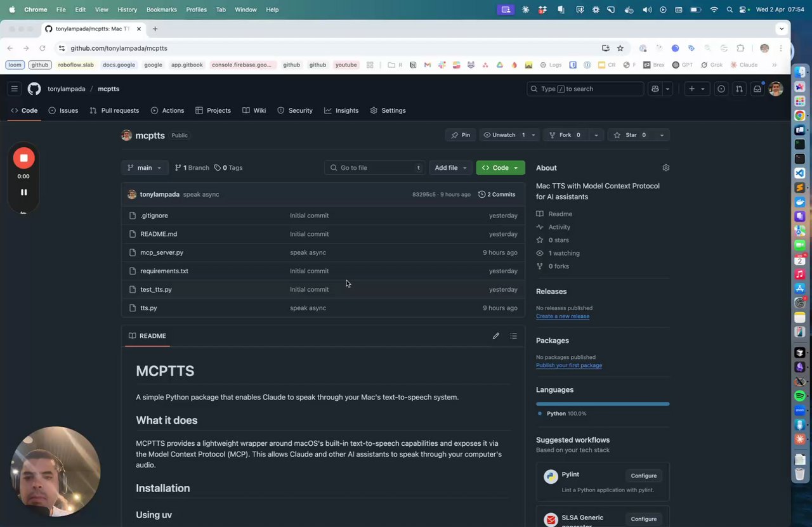Open Chrome extensions puzzle icon

click(740, 48)
